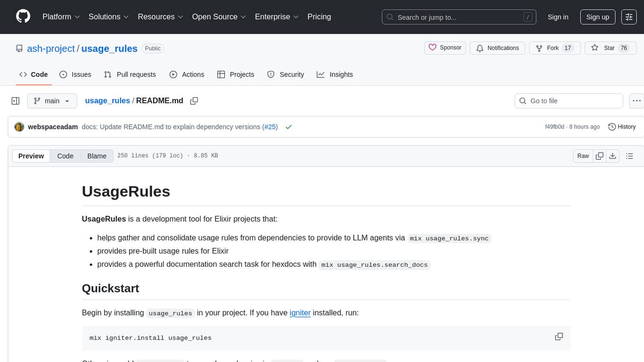Click the commit message docs: Update README.md
The image size is (644, 362).
pyautogui.click(x=172, y=127)
